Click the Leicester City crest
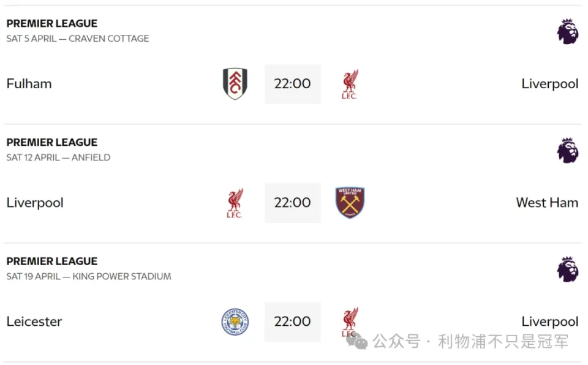The image size is (588, 365). point(235,322)
